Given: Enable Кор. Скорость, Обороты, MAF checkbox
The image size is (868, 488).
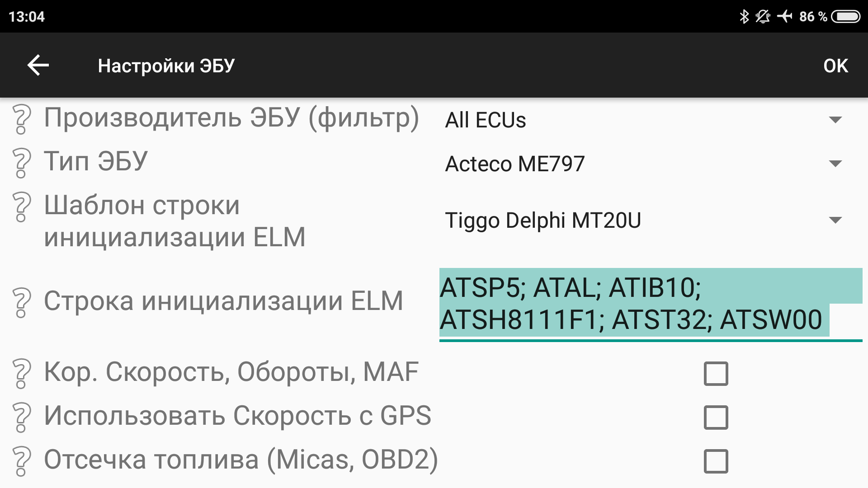Looking at the screenshot, I should (716, 374).
